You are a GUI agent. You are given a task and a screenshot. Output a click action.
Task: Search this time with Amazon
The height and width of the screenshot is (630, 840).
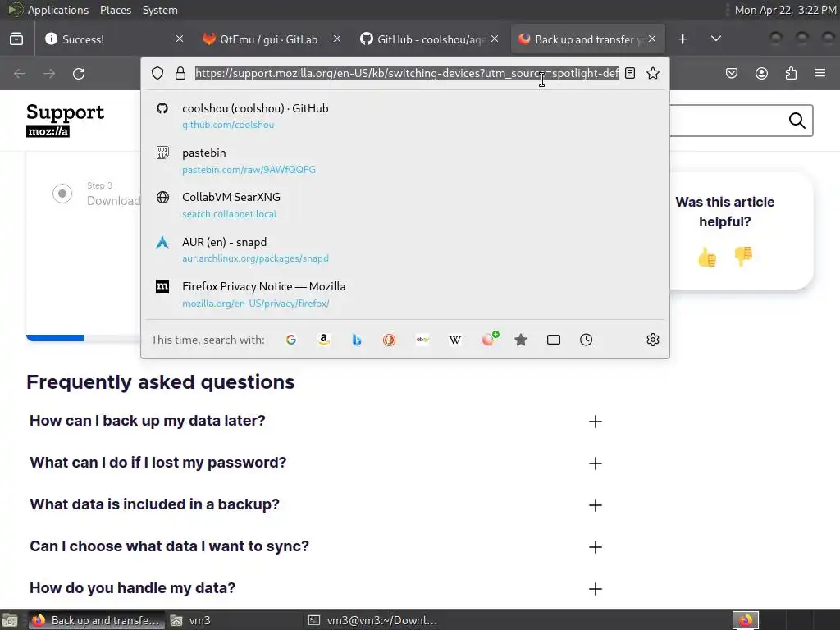tap(323, 340)
